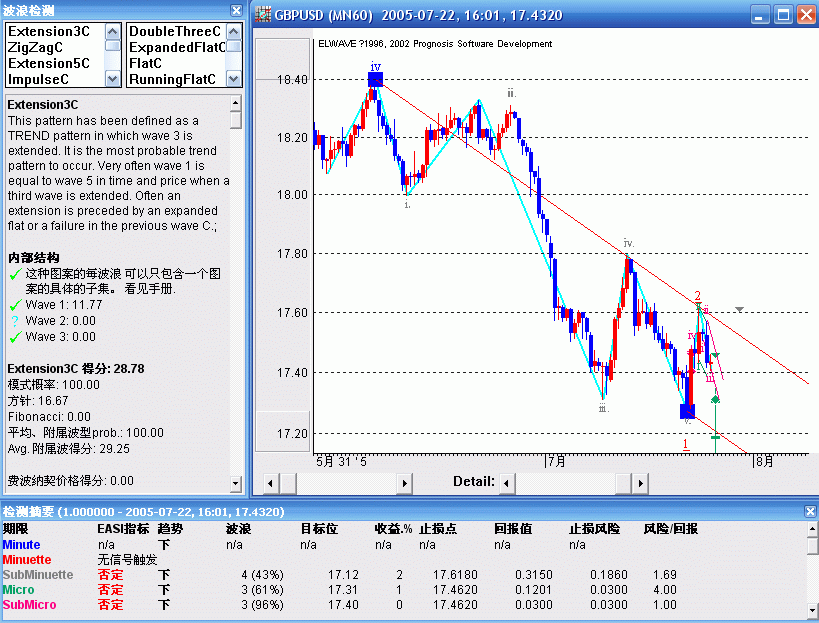Click the blue iv wave marker at 18.40
The height and width of the screenshot is (623, 819).
coord(376,78)
